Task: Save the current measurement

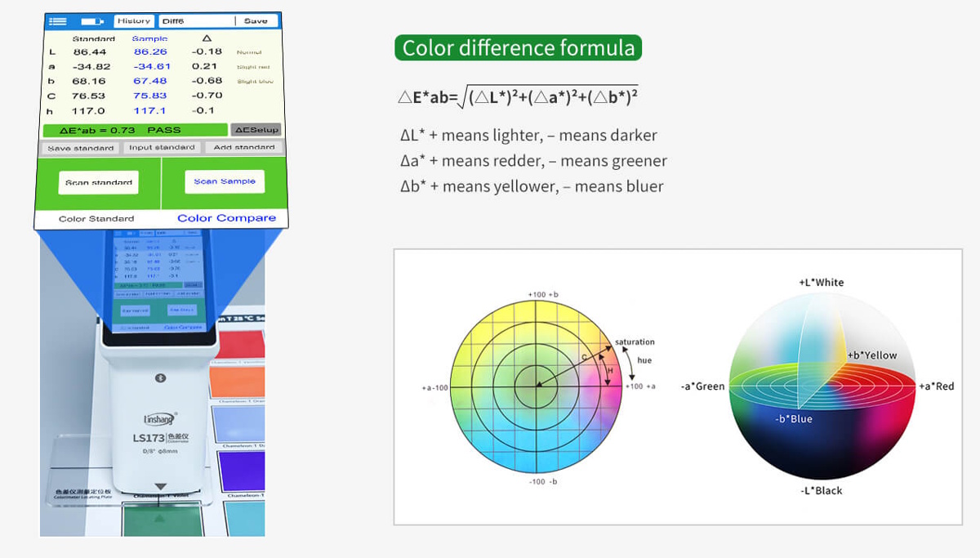Action: pyautogui.click(x=256, y=21)
